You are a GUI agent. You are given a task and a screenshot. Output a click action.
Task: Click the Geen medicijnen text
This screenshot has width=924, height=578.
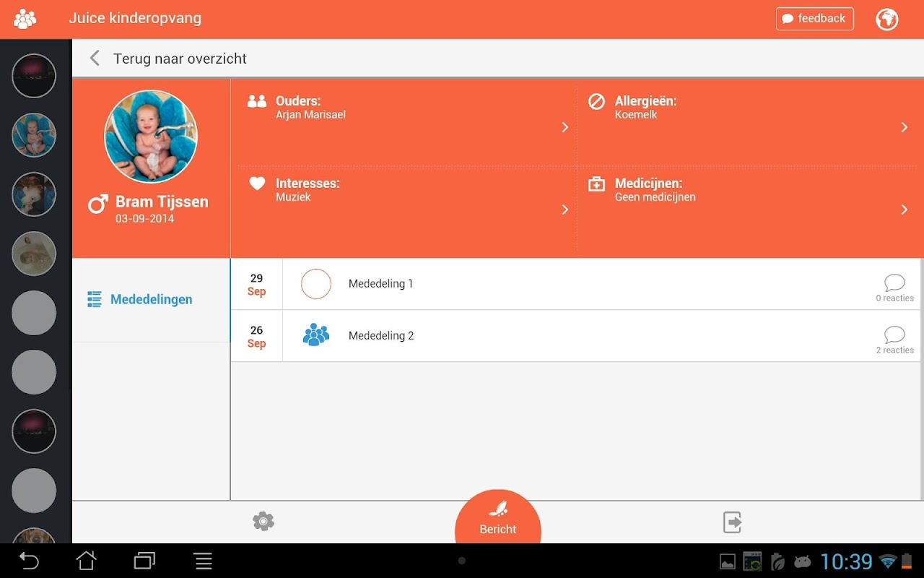point(655,197)
